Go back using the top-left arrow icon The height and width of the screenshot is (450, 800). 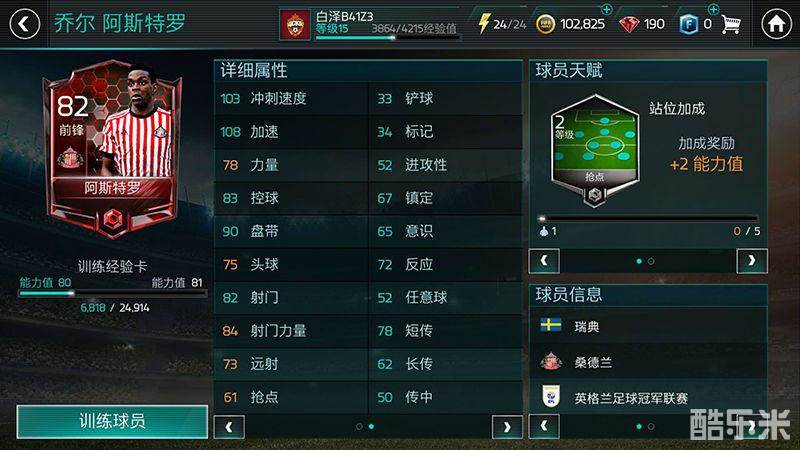[24, 24]
